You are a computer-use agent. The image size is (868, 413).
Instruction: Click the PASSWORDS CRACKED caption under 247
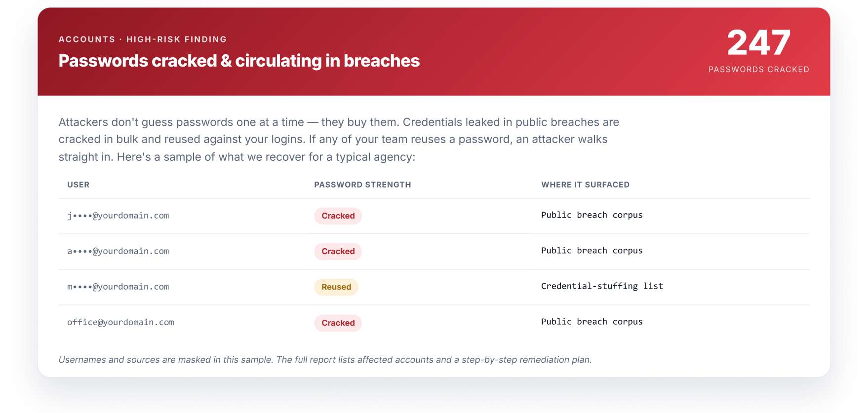759,70
